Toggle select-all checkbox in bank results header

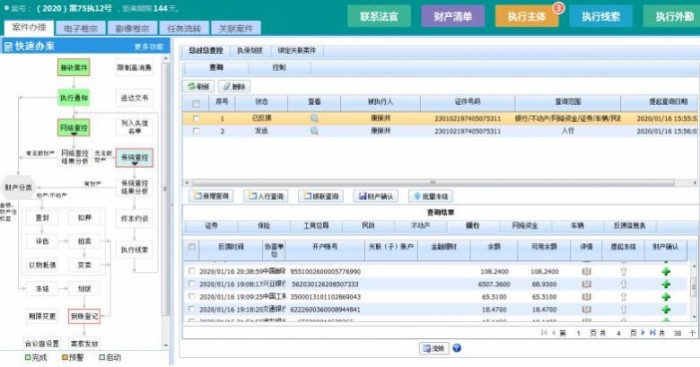(192, 246)
